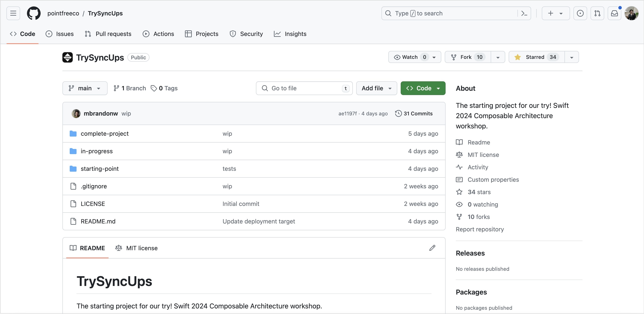Click the issues icon in header
Image resolution: width=644 pixels, height=314 pixels.
(580, 13)
